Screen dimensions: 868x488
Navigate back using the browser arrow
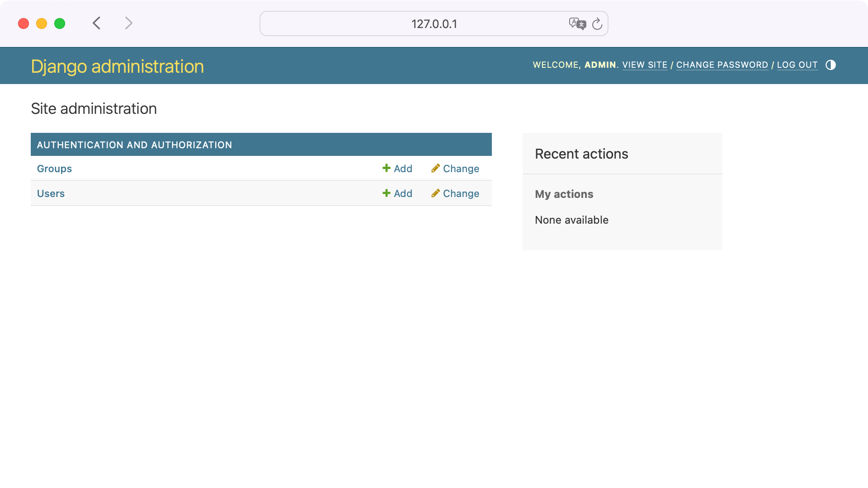pos(96,23)
